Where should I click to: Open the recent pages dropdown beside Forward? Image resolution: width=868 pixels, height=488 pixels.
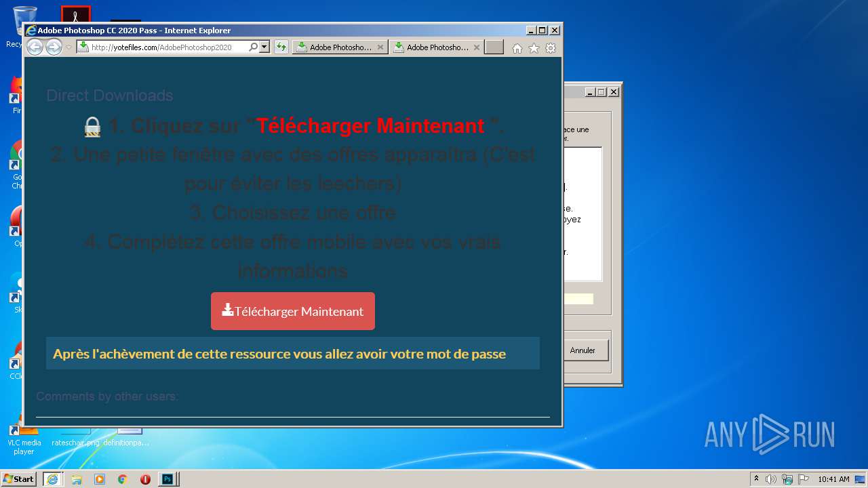point(68,47)
